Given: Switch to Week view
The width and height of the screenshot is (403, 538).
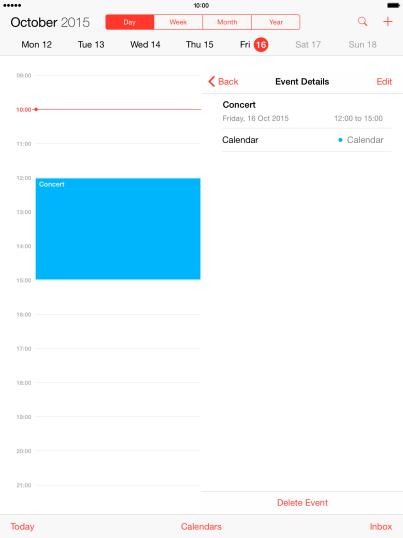Looking at the screenshot, I should click(x=178, y=22).
